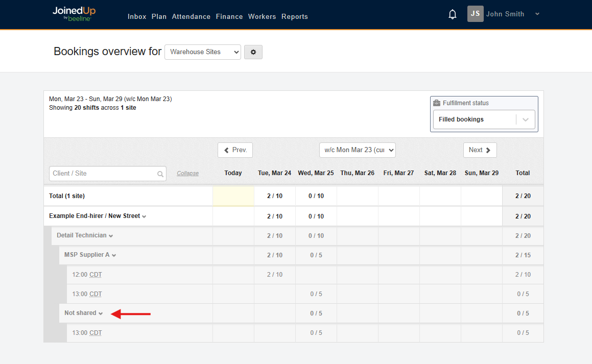Viewport: 592px width, 364px height.
Task: Open the 12:00 CDT shift link
Action: point(87,274)
